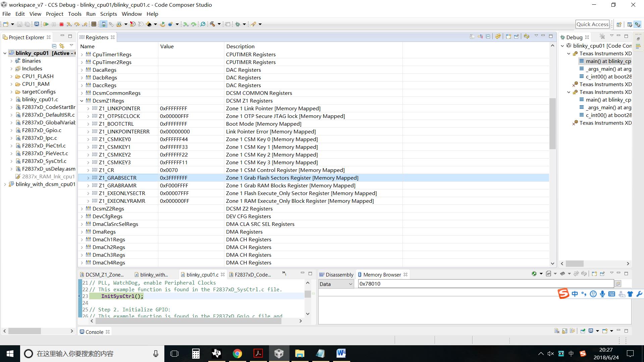This screenshot has width=644, height=362.
Task: Click main() at blinky_cpu stack frame
Action: (x=608, y=61)
